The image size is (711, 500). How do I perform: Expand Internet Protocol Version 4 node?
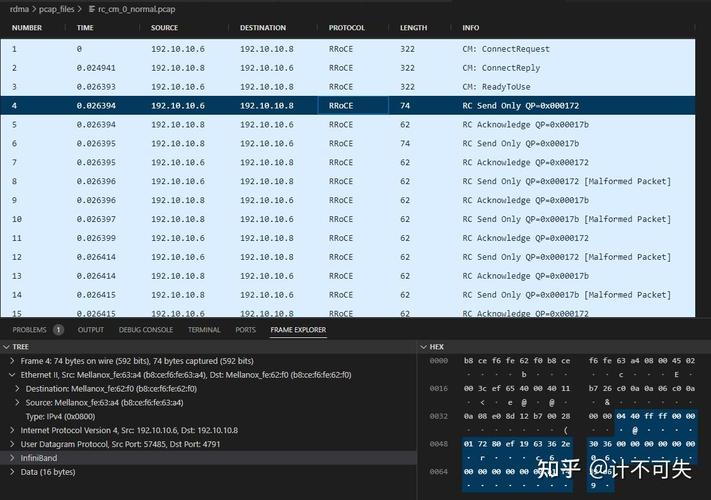(12, 430)
